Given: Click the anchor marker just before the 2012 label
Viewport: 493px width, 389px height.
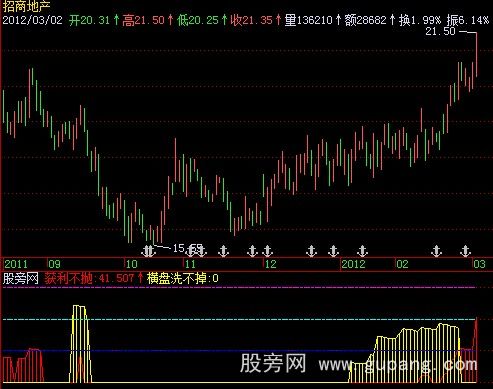Looking at the screenshot, I should pos(333,251).
